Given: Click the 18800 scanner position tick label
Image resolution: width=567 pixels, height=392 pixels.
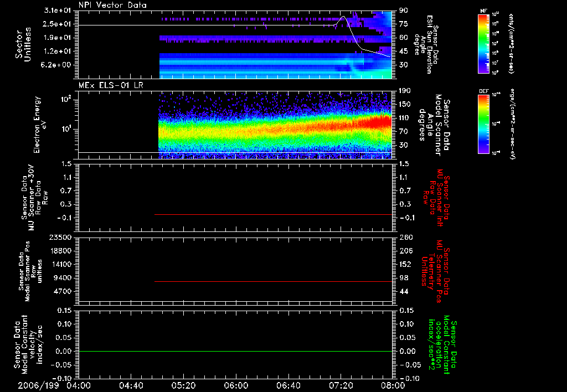Looking at the screenshot, I should (x=60, y=251).
